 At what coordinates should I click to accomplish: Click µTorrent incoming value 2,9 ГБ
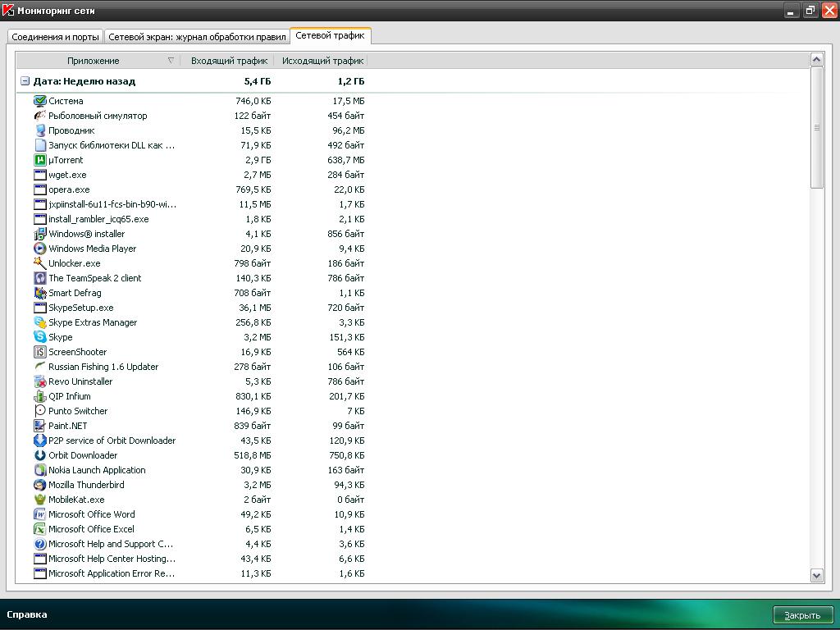258,160
